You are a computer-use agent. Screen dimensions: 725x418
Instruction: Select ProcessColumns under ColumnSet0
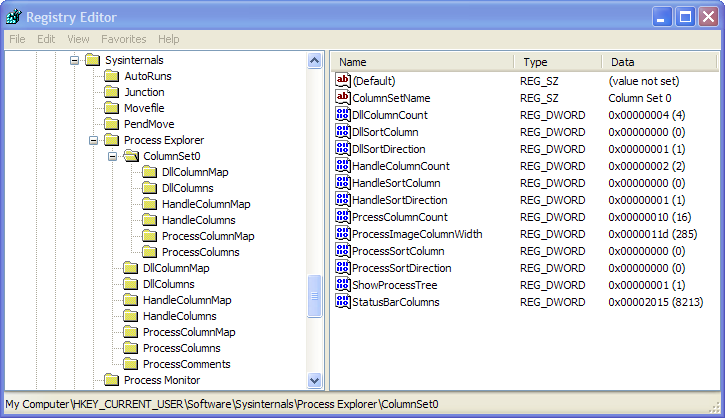coord(201,252)
